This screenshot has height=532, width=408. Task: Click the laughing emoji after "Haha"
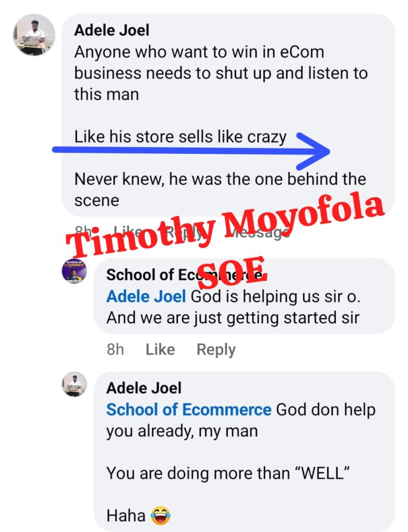point(161,516)
